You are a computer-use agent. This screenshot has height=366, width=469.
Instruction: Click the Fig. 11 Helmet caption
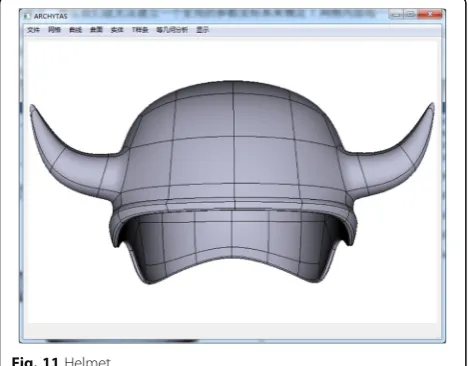(61, 362)
